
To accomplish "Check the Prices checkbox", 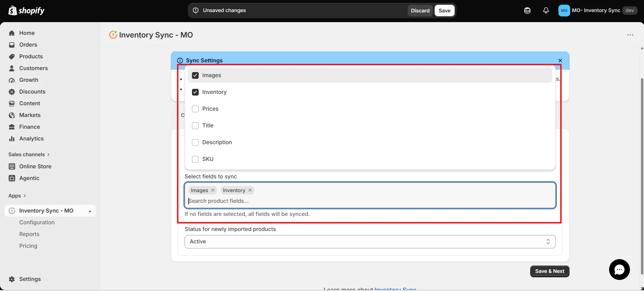I will (195, 109).
